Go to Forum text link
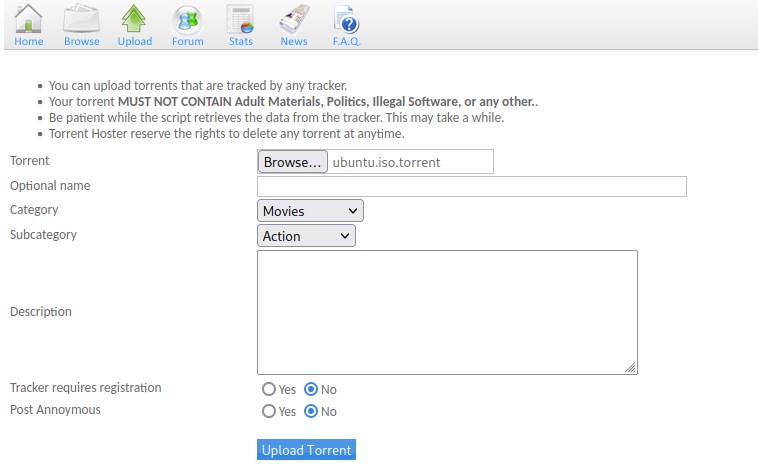Screen dimensions: 758x473 click(x=187, y=41)
